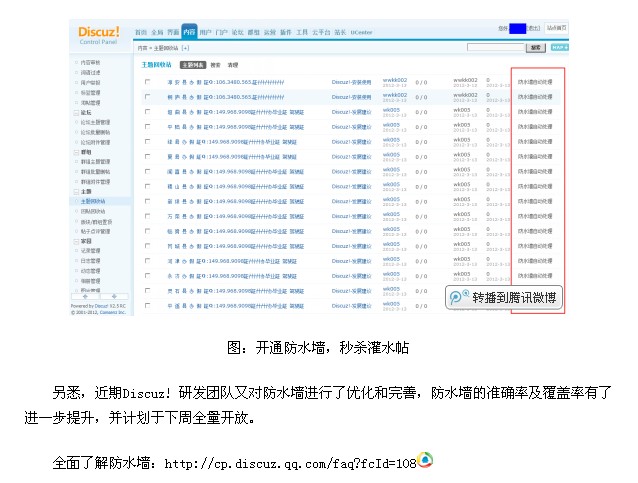Viewport: 638px width, 483px height.
Task: Open 内容审核 in the sidebar
Action: pyautogui.click(x=90, y=63)
